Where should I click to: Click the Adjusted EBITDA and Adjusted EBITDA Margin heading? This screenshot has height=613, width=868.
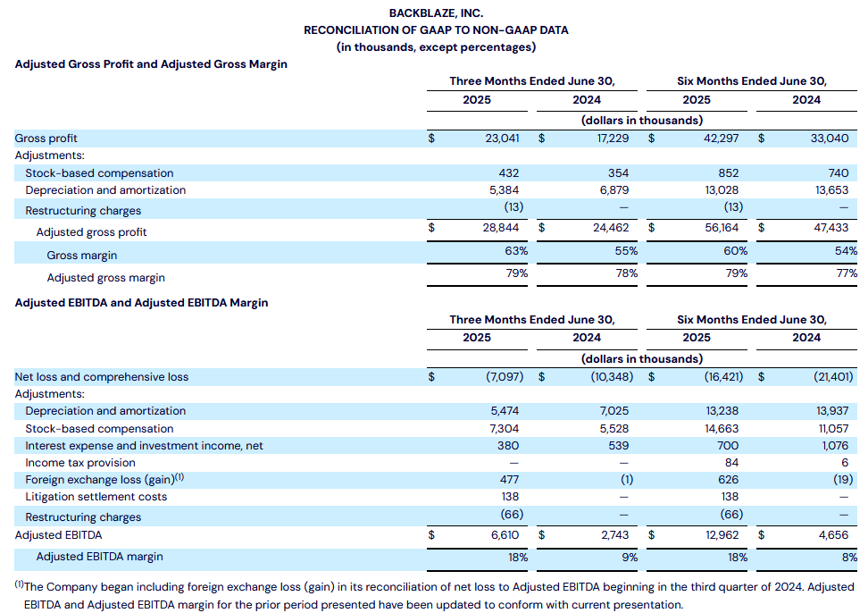[x=141, y=303]
